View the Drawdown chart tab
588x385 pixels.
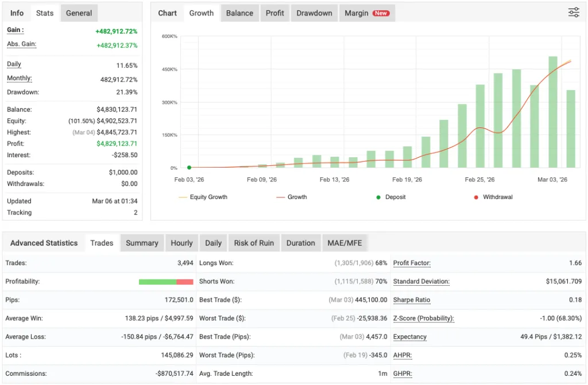[x=314, y=13]
